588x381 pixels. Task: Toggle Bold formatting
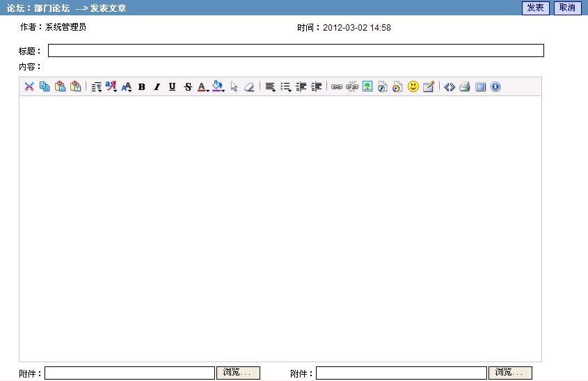tap(142, 87)
